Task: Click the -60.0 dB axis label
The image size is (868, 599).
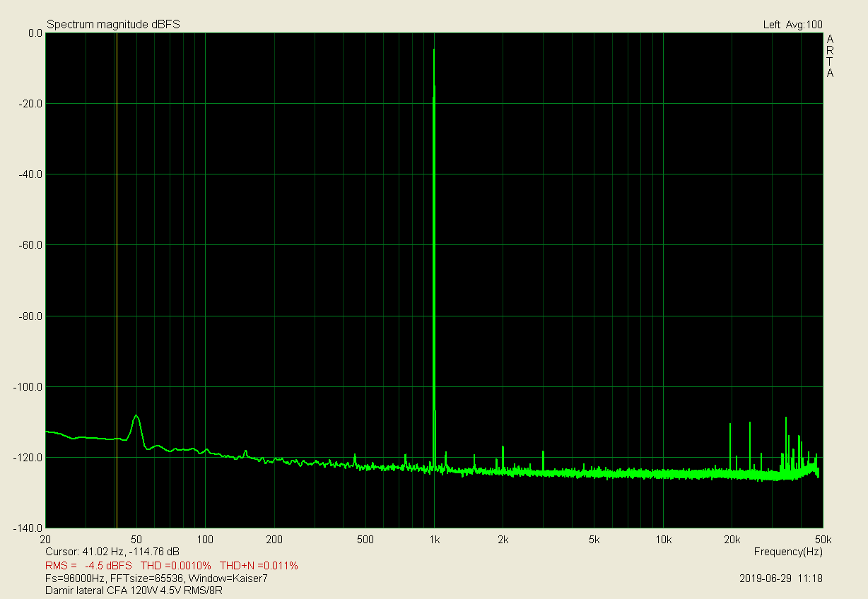Action: (31, 245)
